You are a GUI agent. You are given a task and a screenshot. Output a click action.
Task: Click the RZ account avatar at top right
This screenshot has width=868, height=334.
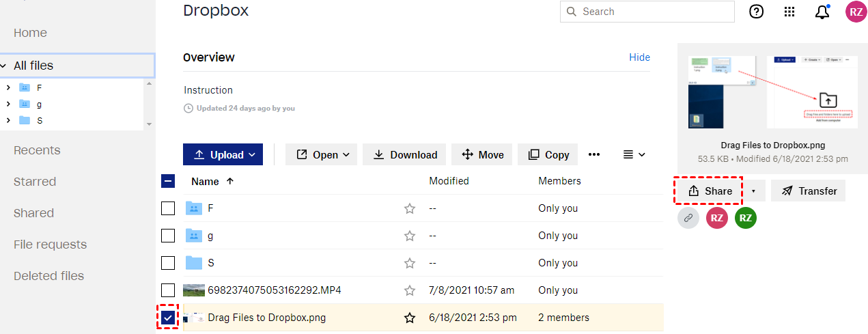[x=856, y=12]
